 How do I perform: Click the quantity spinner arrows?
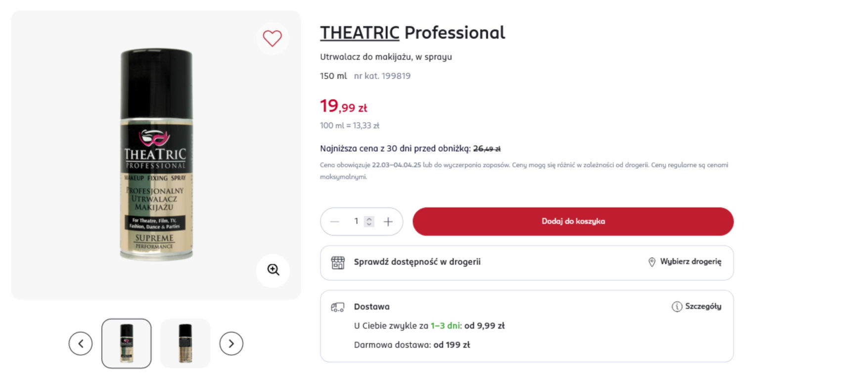click(x=369, y=222)
